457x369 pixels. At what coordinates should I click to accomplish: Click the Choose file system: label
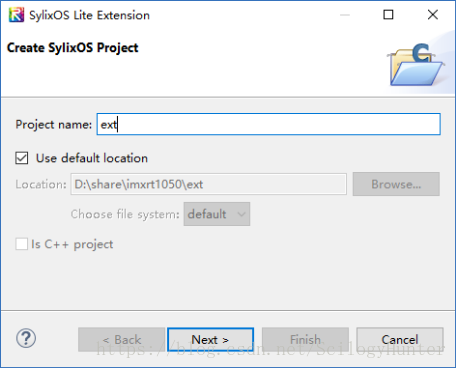point(125,214)
